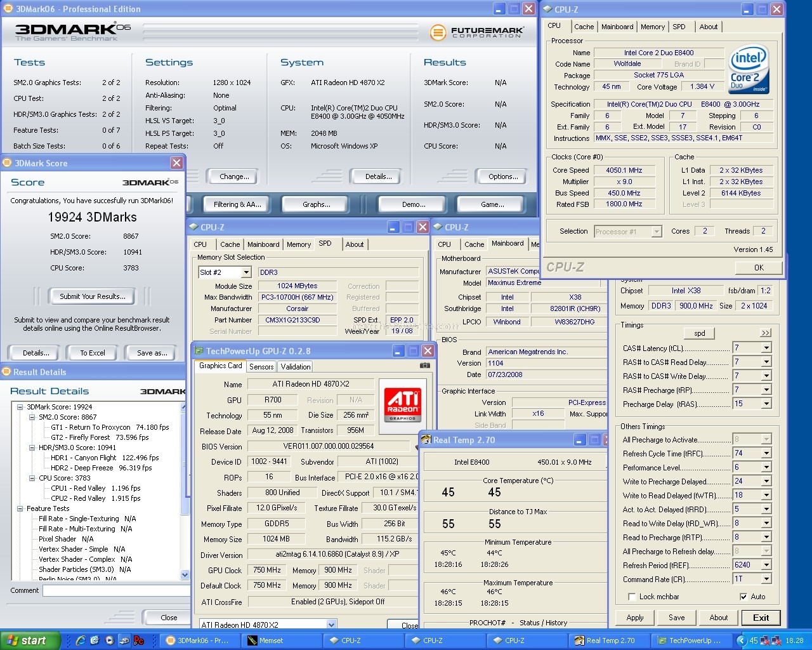Click the Futuremark logo in 3DMark06

[x=477, y=32]
